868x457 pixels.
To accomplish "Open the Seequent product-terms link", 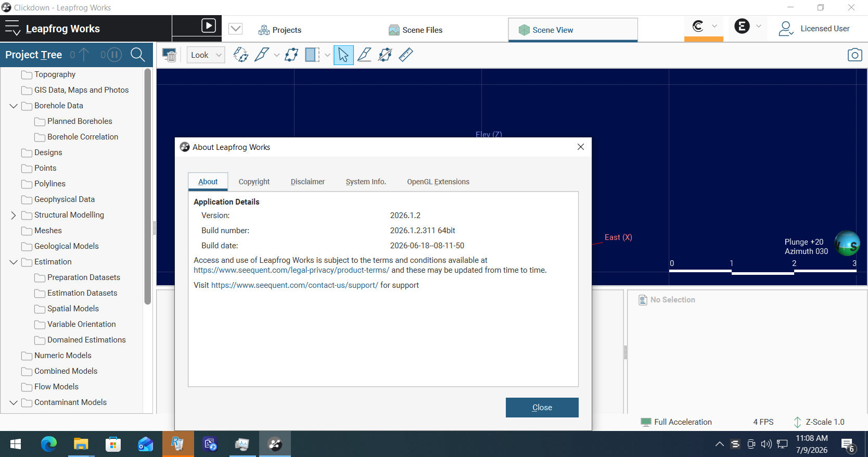I will pyautogui.click(x=291, y=270).
